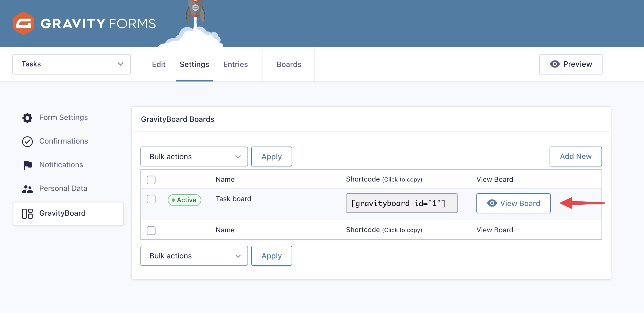Click the Confirmations checkmark circle icon
This screenshot has width=644, height=313.
point(27,141)
